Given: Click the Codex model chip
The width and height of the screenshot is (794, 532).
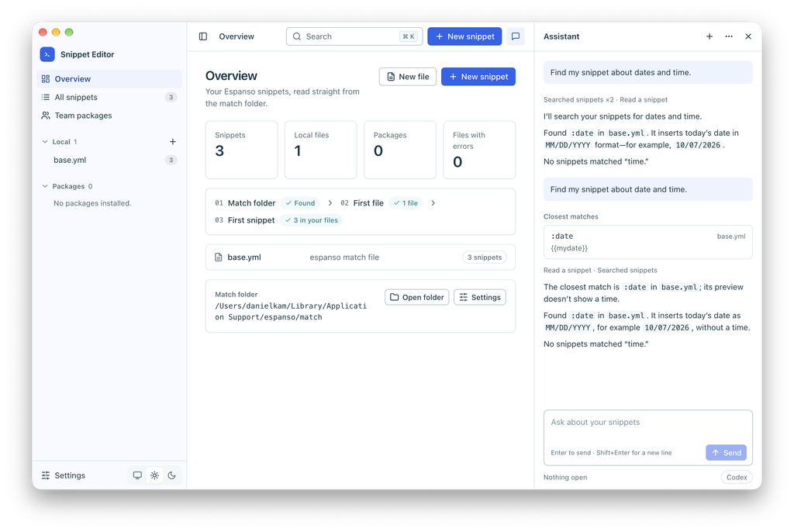Looking at the screenshot, I should coord(737,477).
